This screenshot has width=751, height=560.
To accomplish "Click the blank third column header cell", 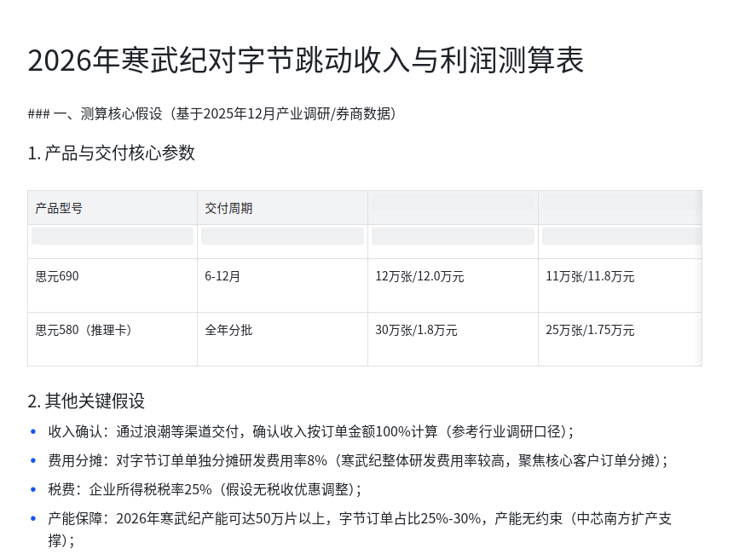I will pos(453,202).
